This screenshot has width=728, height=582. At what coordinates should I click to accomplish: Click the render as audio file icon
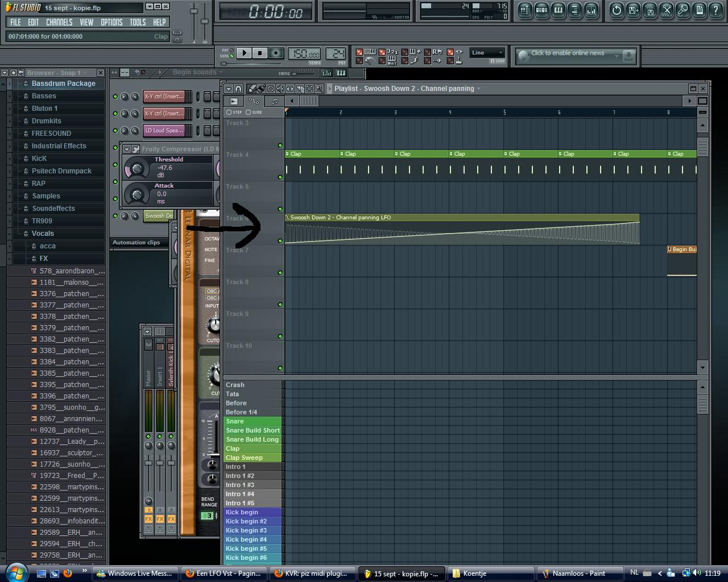[x=650, y=10]
